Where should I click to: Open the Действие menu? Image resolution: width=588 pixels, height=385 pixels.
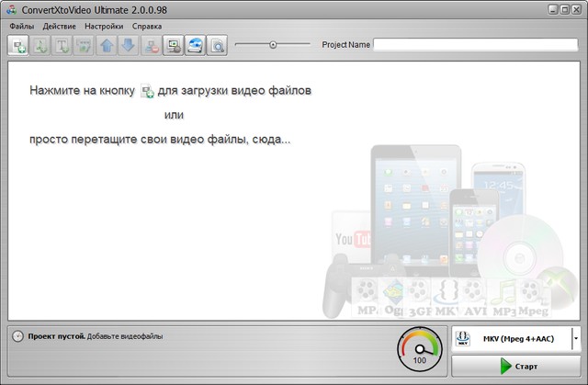coord(59,27)
